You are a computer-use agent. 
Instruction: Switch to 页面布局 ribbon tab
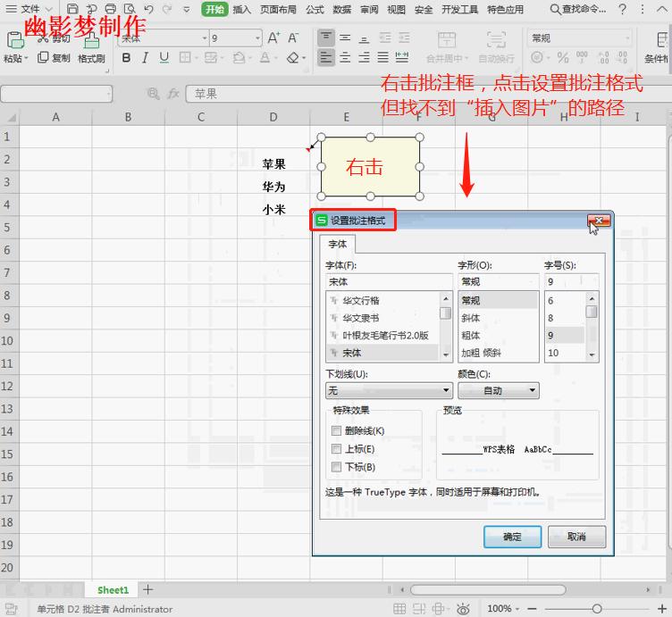[278, 9]
